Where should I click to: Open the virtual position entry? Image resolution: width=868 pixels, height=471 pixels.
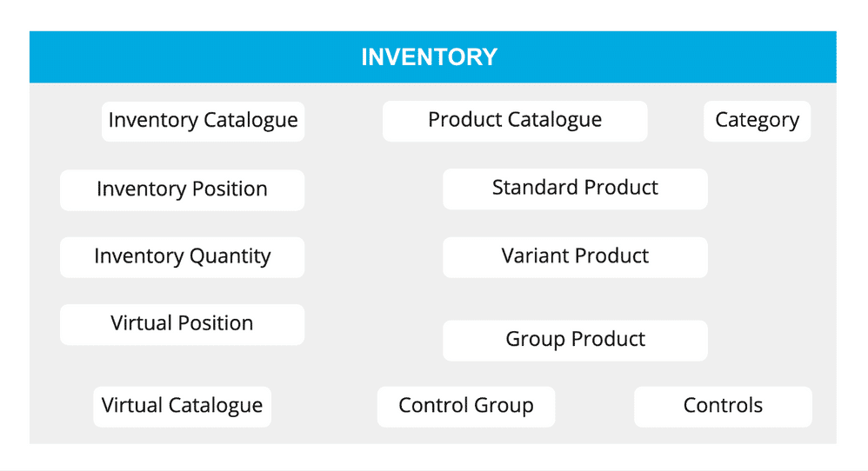pos(182,324)
